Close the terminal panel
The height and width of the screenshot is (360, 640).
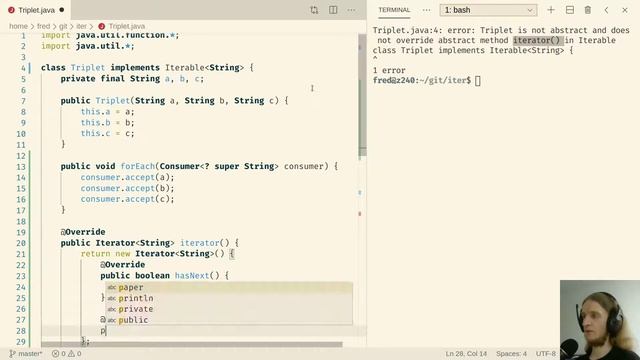(x=625, y=10)
